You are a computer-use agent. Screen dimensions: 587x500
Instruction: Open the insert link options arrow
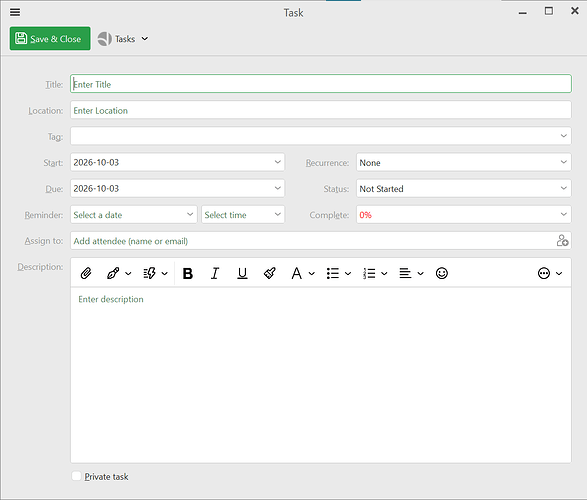(128, 274)
